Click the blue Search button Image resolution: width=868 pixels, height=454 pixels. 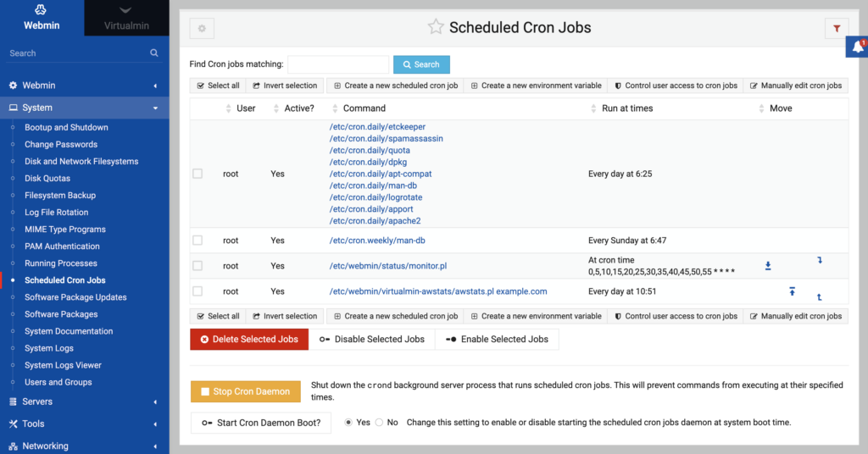point(421,64)
